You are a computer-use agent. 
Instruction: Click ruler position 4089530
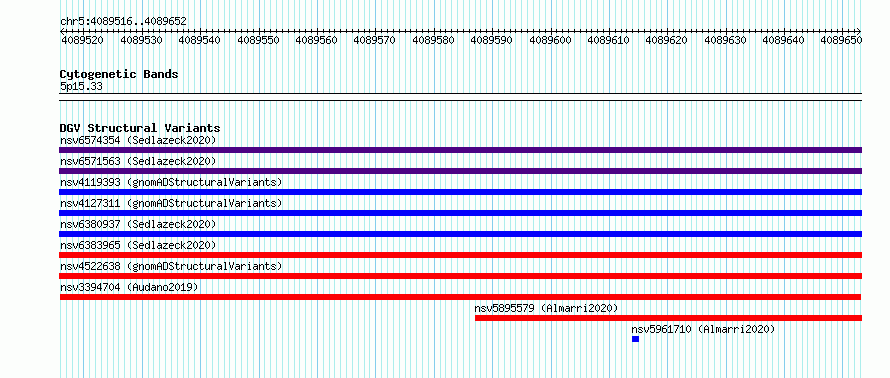[x=141, y=40]
